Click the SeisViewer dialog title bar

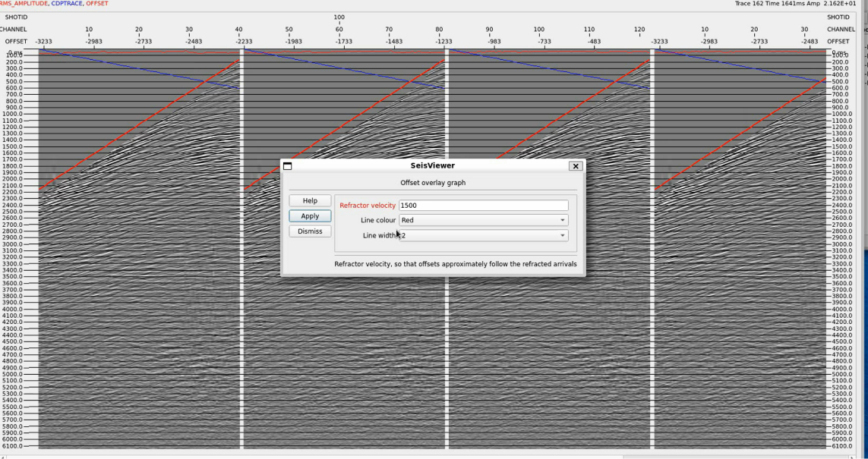(432, 166)
